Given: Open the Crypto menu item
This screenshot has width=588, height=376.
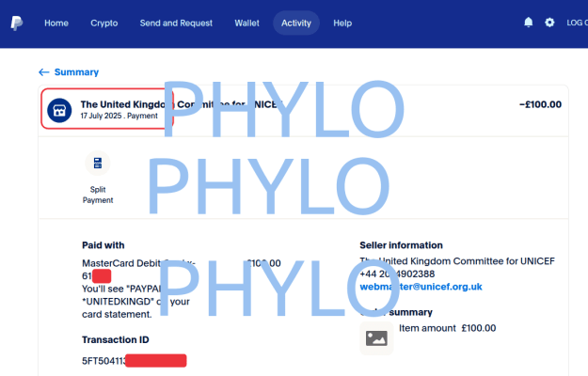Looking at the screenshot, I should point(103,23).
